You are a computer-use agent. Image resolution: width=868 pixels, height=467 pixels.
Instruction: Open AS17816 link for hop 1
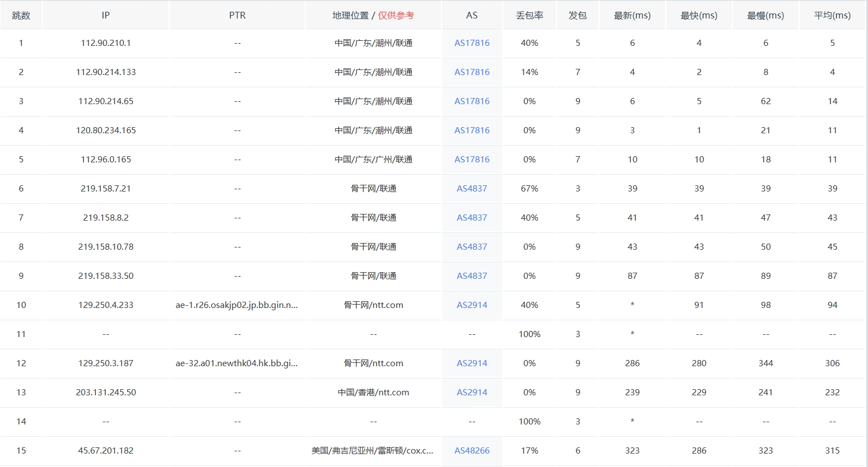472,43
